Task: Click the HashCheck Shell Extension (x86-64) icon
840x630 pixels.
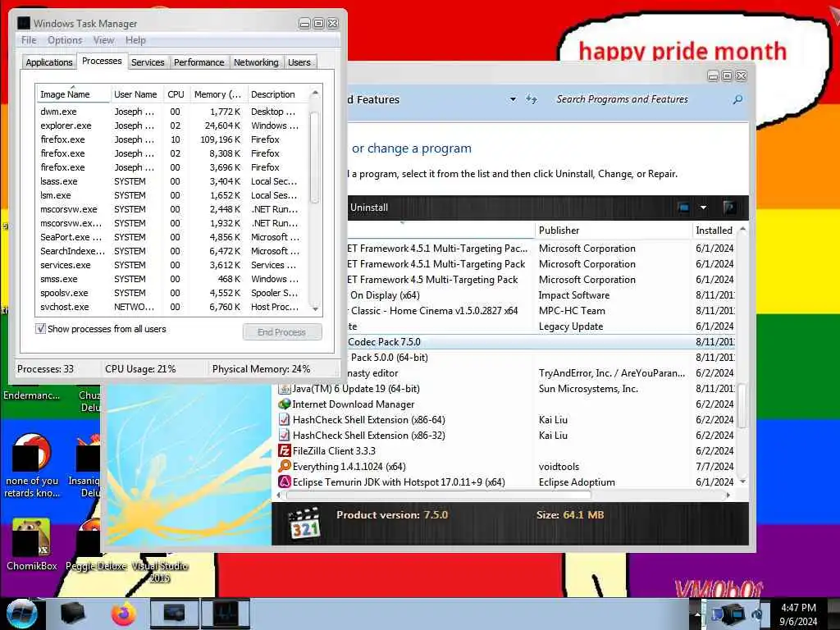Action: 285,419
